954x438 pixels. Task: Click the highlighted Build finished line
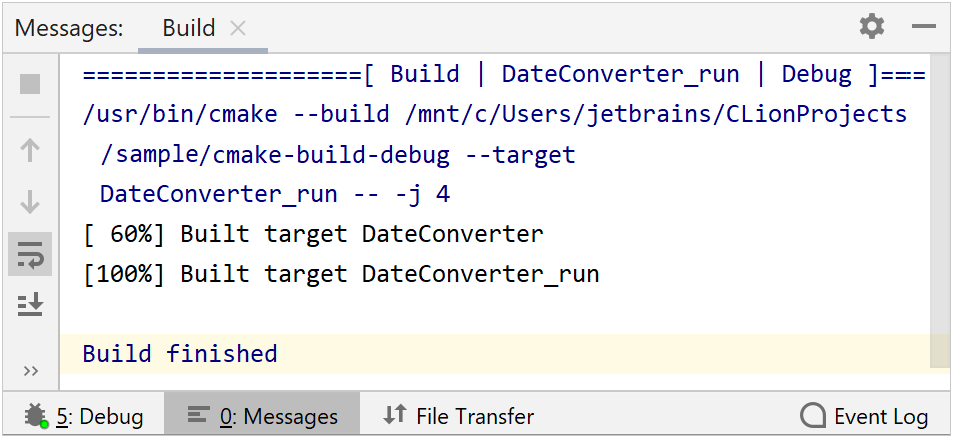point(180,354)
